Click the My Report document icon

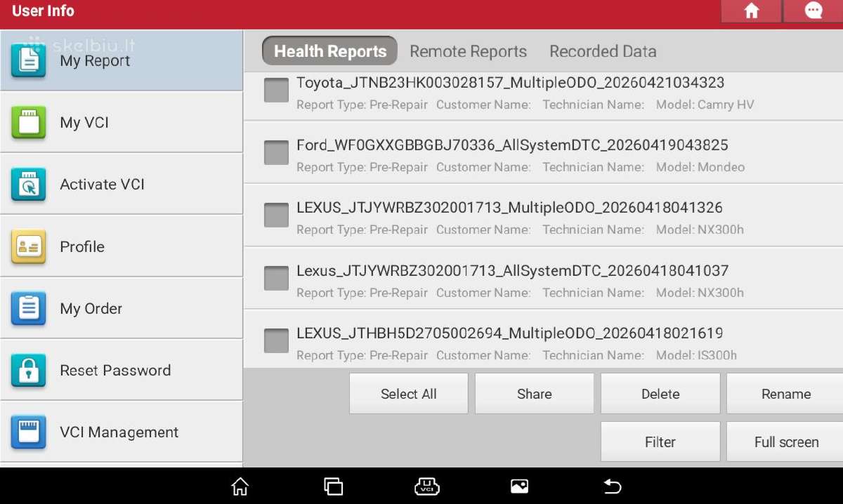pos(29,60)
